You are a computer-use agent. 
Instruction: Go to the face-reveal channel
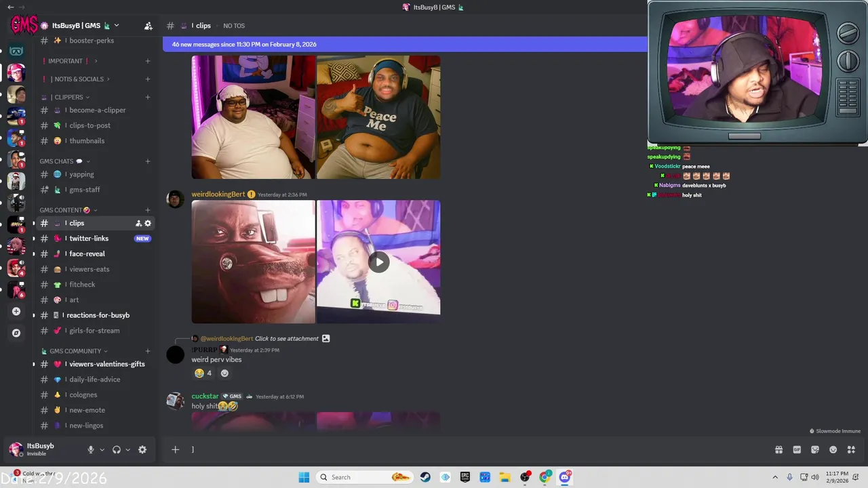tap(95, 253)
